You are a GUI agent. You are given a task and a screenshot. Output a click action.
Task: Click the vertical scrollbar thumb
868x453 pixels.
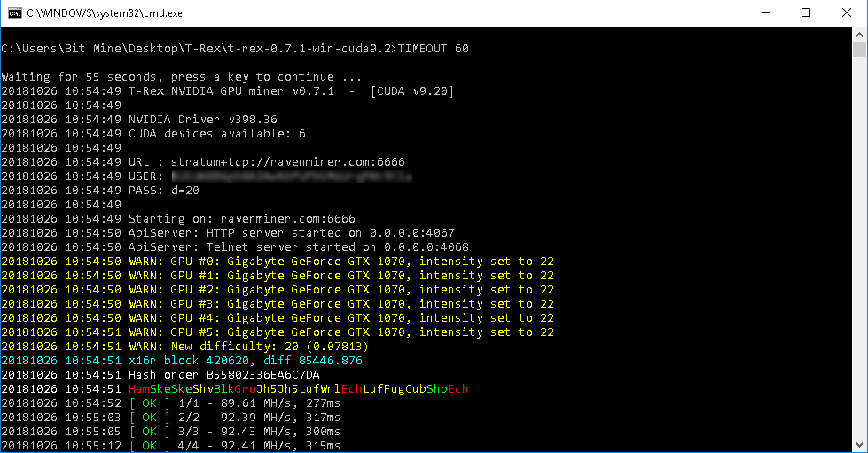(x=859, y=51)
